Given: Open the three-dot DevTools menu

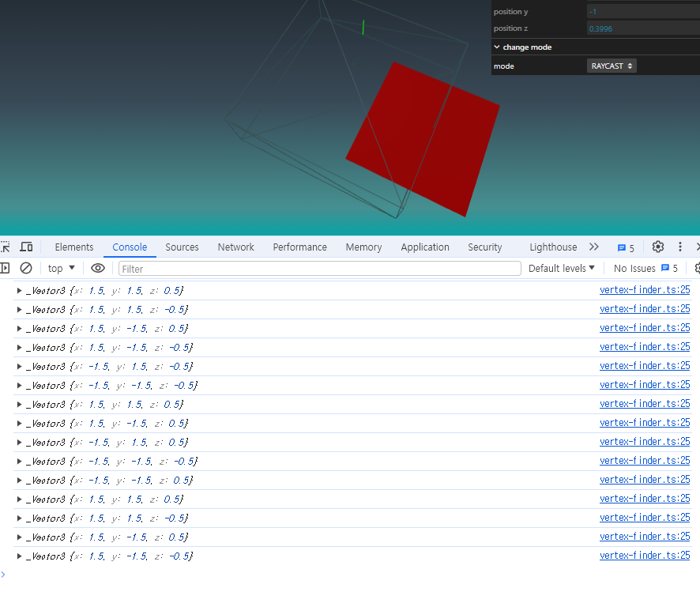Looking at the screenshot, I should pyautogui.click(x=680, y=247).
